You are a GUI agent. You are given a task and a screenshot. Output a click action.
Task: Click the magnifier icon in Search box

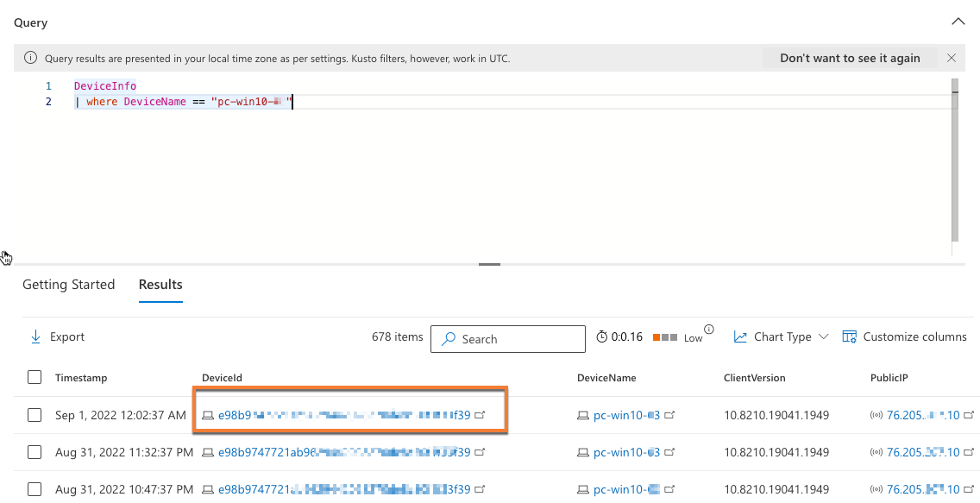448,339
